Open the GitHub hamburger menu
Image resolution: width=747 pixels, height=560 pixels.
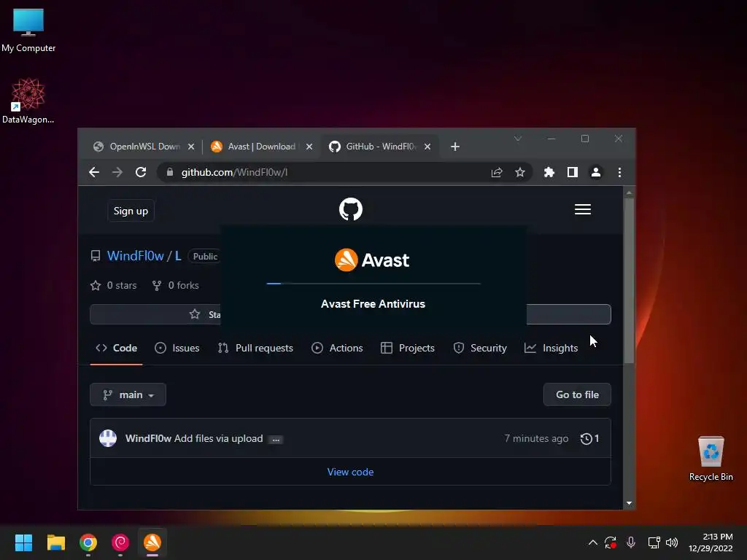click(x=583, y=209)
